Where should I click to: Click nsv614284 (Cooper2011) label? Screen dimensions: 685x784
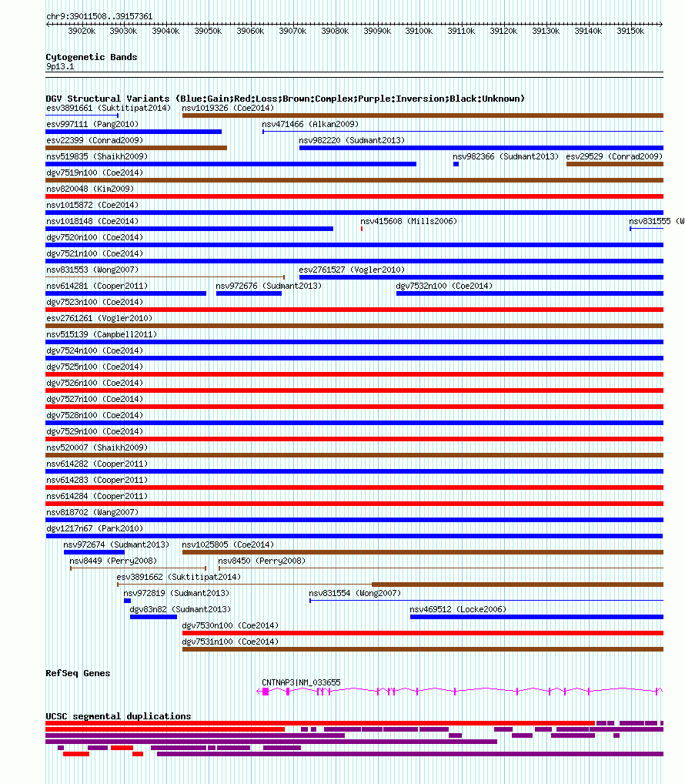[x=97, y=496]
